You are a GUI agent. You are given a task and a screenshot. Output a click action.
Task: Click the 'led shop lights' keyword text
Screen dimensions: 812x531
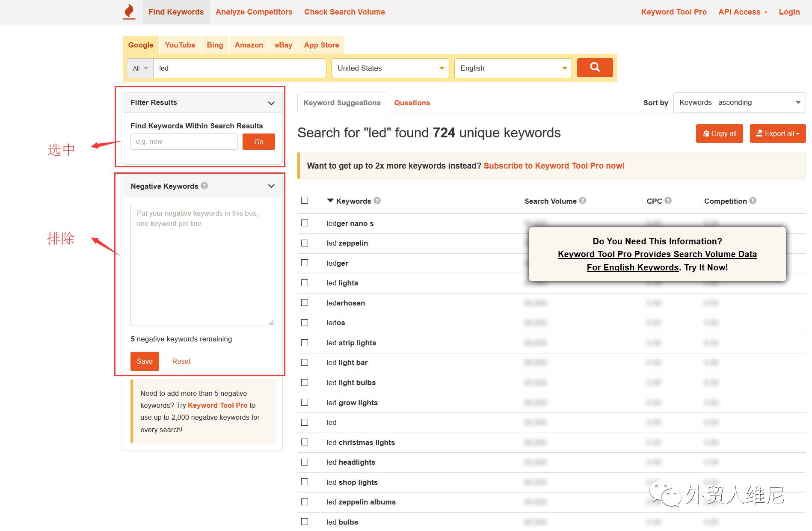click(352, 482)
